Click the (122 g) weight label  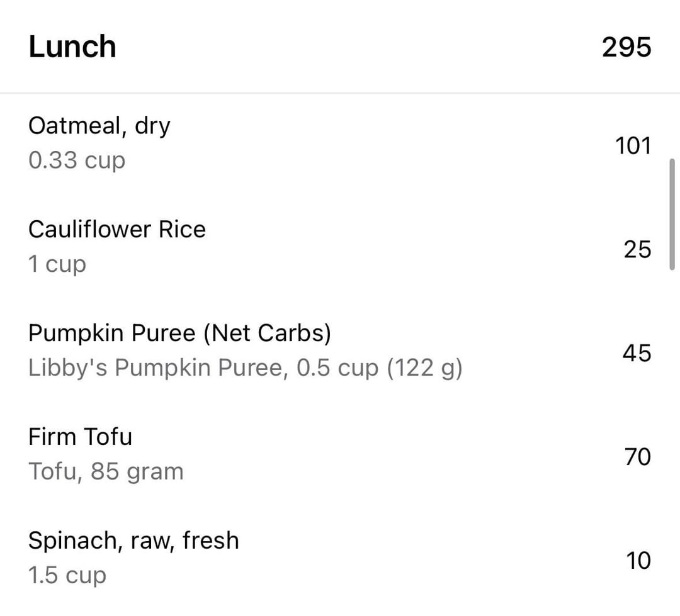point(424,368)
